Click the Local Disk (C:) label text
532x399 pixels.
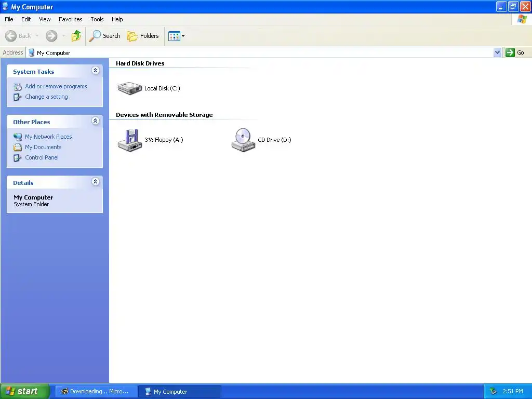162,88
